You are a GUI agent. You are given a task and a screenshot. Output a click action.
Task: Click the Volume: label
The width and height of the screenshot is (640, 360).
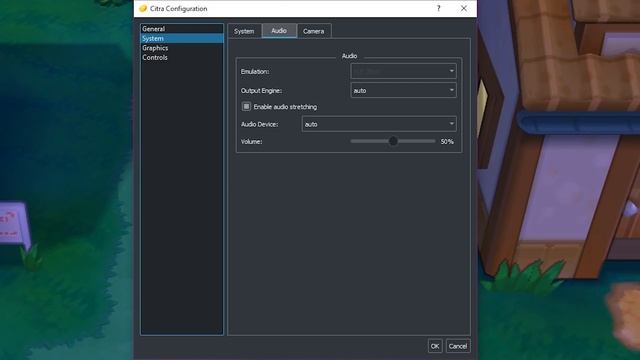251,142
